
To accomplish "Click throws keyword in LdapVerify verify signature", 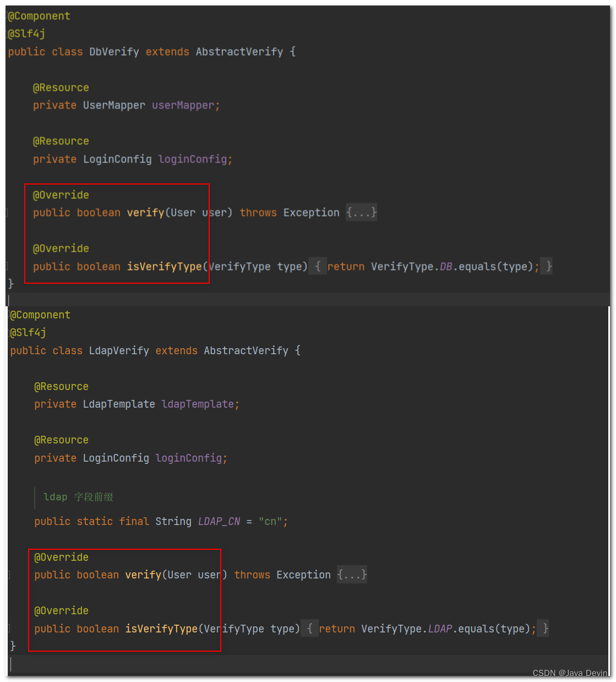I will 252,575.
